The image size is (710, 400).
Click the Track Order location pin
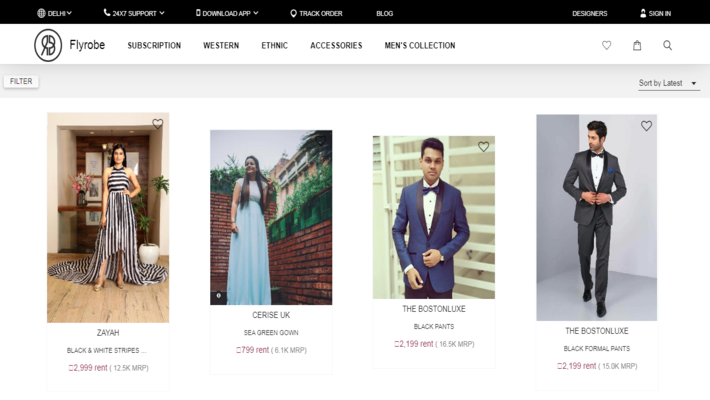click(x=293, y=13)
